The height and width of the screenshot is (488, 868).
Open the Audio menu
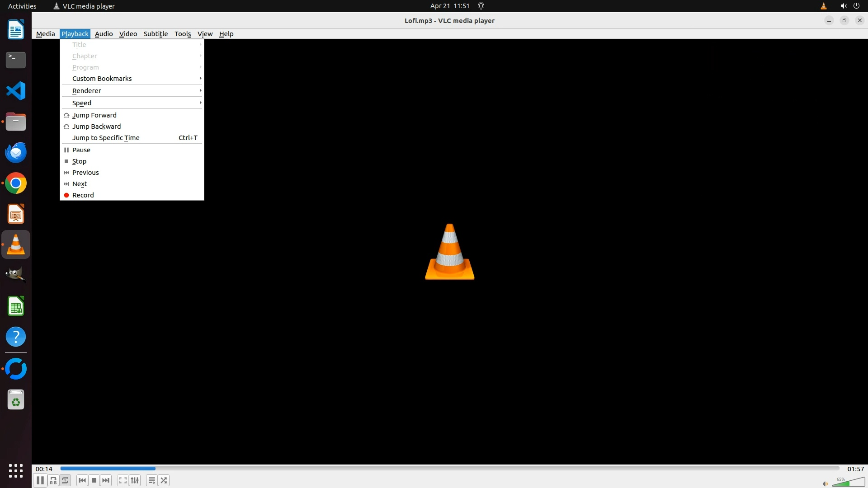(x=104, y=34)
